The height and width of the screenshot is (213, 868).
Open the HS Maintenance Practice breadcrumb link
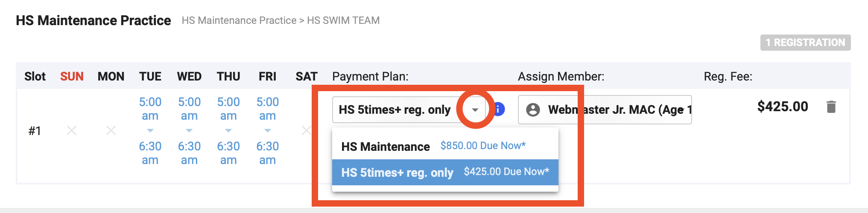coord(239,20)
